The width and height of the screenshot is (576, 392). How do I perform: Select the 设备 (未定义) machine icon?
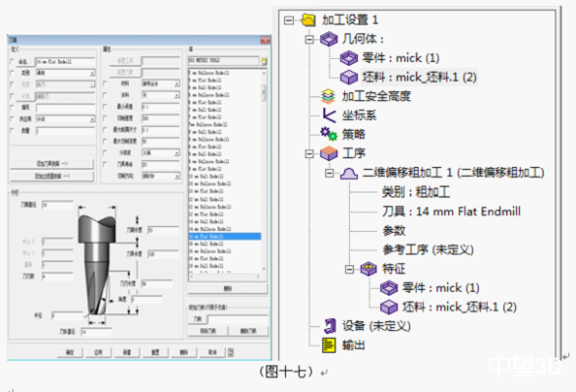pos(329,326)
